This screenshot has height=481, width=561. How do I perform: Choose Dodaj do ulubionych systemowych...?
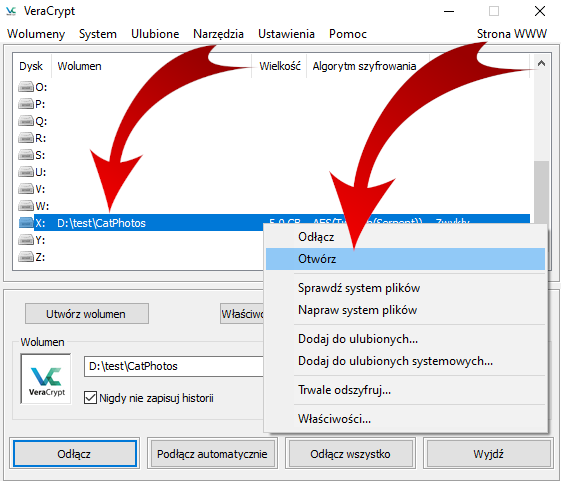[405, 361]
